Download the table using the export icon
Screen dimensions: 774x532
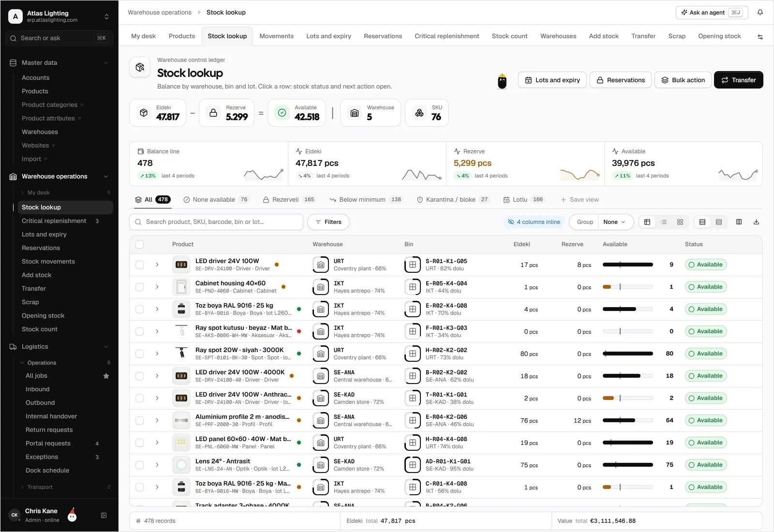tap(756, 222)
